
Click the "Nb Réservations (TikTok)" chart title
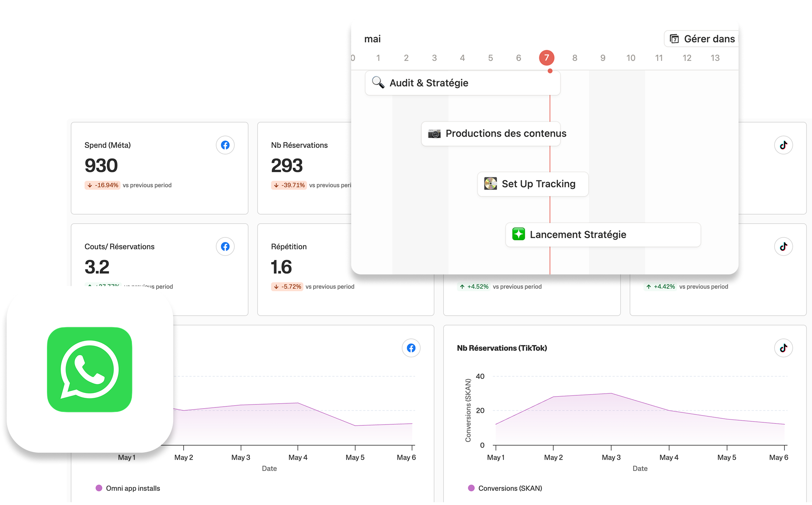(502, 348)
